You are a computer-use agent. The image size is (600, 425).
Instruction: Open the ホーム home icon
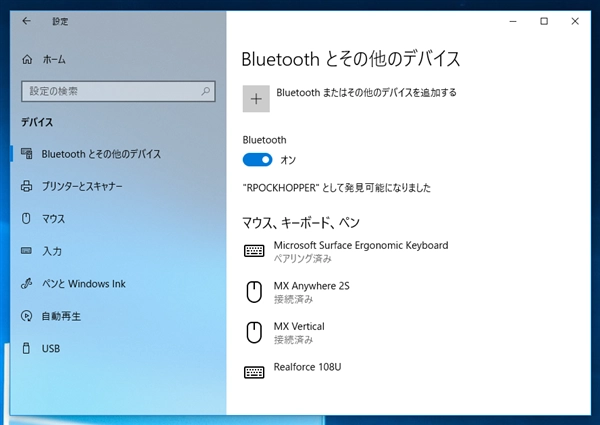27,59
